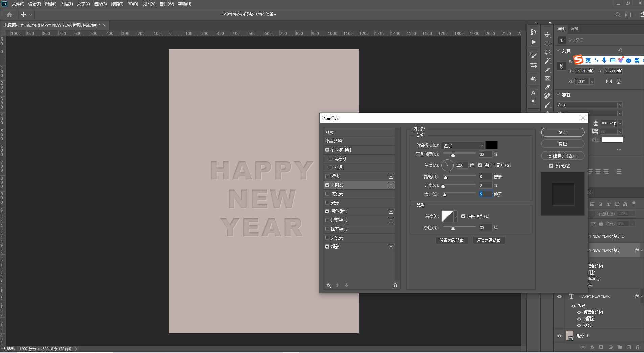Screen dimensions: 644x353
Task: Click the 确定 button
Action: click(x=562, y=132)
